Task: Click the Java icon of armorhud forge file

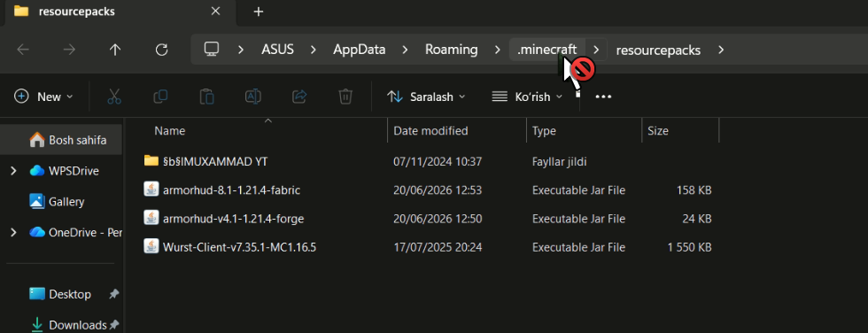Action: pyautogui.click(x=151, y=218)
